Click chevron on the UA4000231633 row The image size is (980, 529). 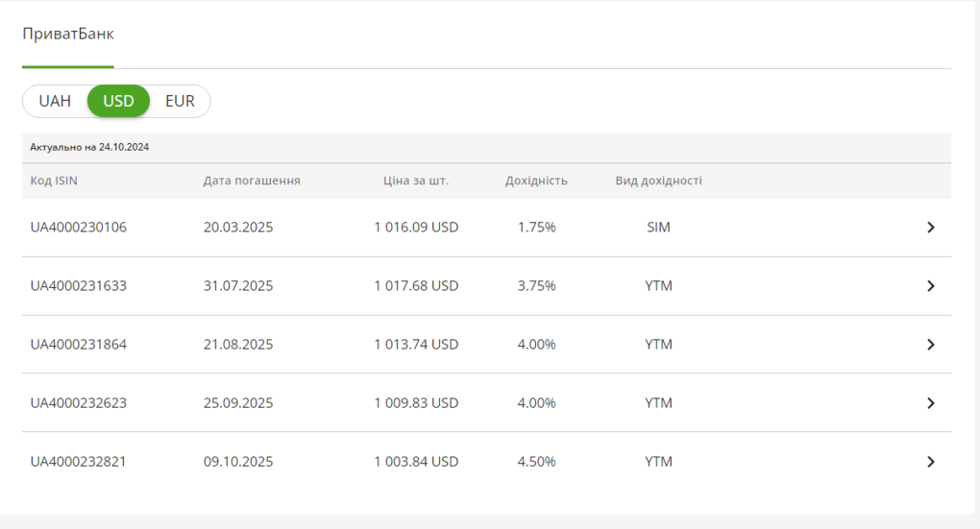(930, 286)
